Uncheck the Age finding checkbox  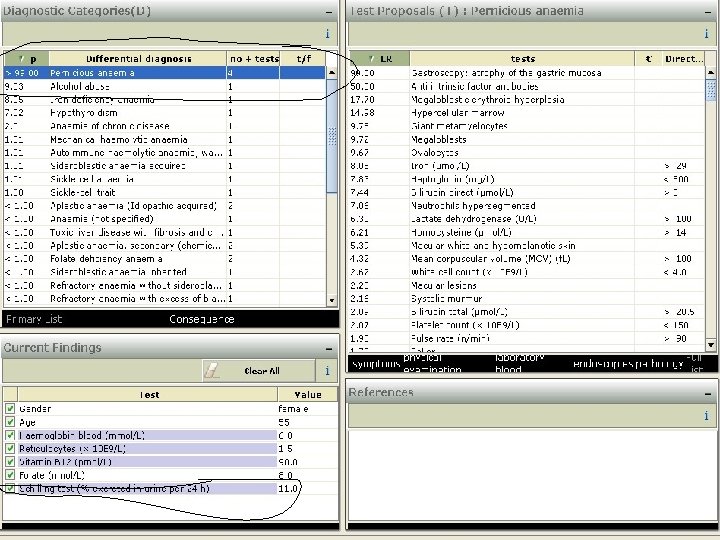pyautogui.click(x=10, y=422)
